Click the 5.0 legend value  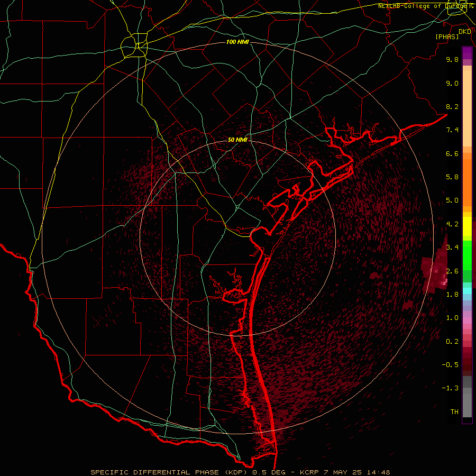coord(452,200)
